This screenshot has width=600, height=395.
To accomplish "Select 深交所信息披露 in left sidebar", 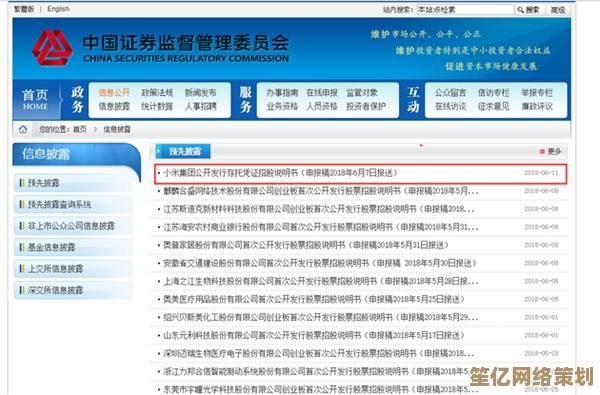I will (55, 290).
